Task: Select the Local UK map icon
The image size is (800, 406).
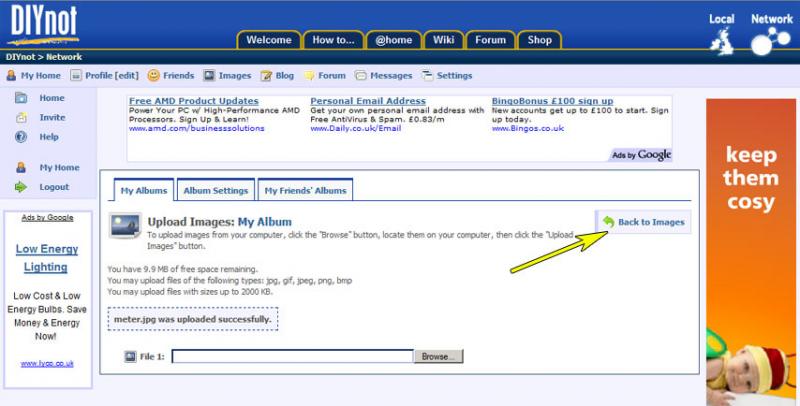Action: [721, 40]
